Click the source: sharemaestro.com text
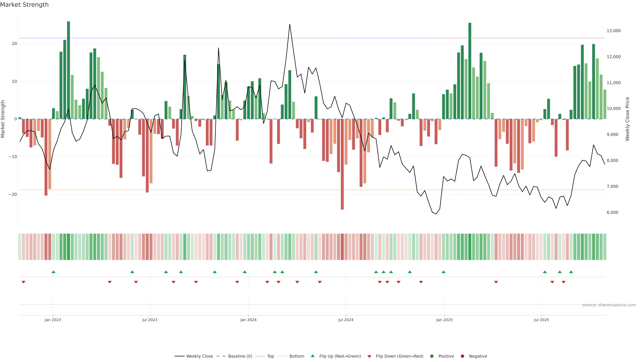Image resolution: width=644 pixels, height=362 pixels. pos(609,305)
